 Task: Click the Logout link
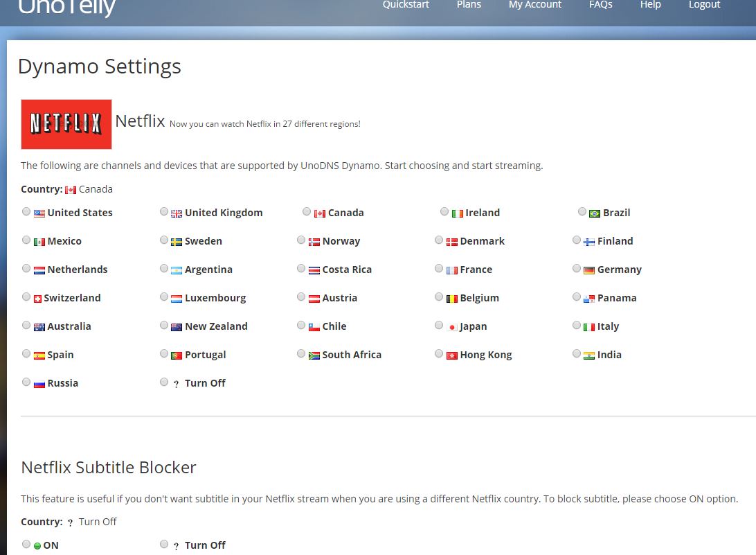(x=704, y=4)
